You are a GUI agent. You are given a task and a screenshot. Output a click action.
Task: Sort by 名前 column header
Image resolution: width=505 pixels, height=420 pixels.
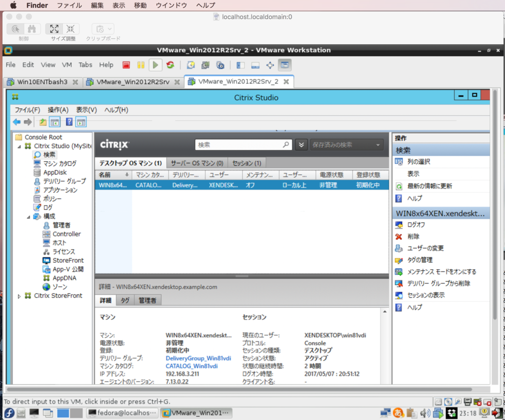(x=113, y=175)
